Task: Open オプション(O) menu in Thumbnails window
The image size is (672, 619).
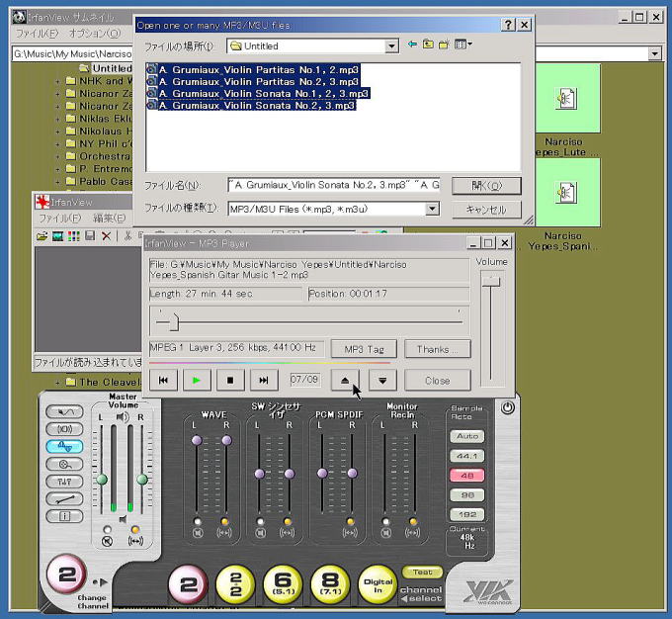Action: coord(95,34)
